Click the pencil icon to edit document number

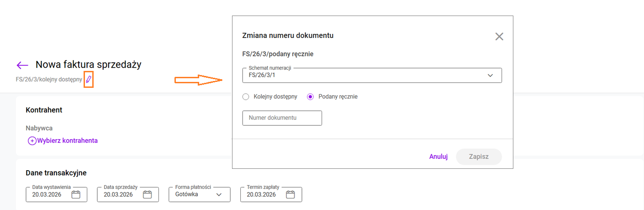(x=89, y=80)
